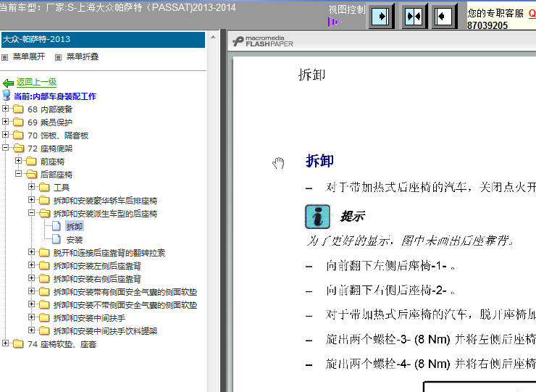Collapse 拆卸和安装派生车型的后座椅 node
Screen dimensions: 536x392
(31, 212)
